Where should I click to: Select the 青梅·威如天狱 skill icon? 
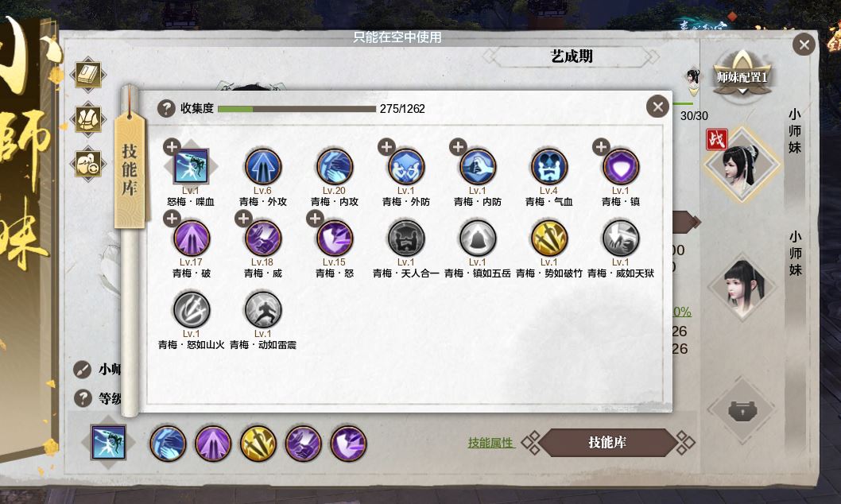[621, 238]
